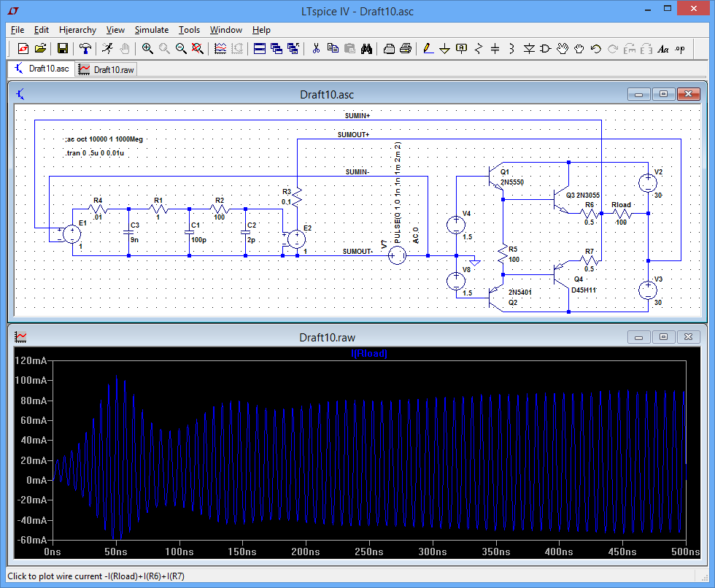Click the I(Rload) trace label
This screenshot has width=715, height=588.
point(369,353)
